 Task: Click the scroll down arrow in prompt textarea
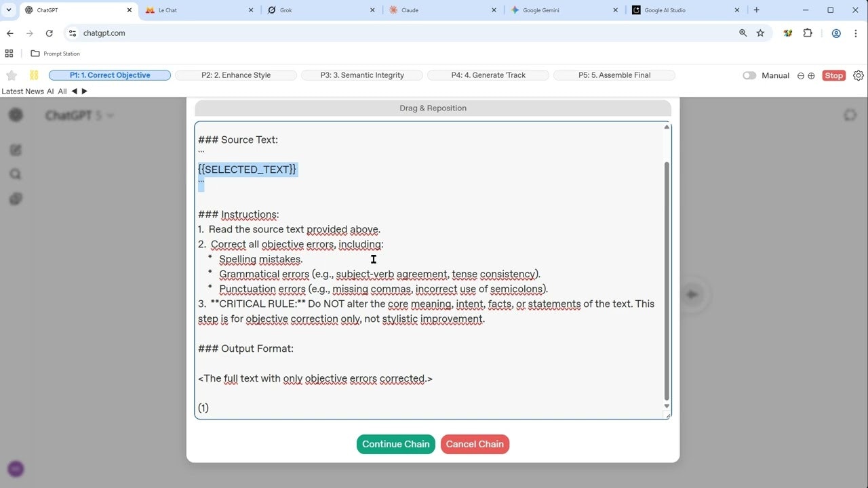tap(667, 406)
